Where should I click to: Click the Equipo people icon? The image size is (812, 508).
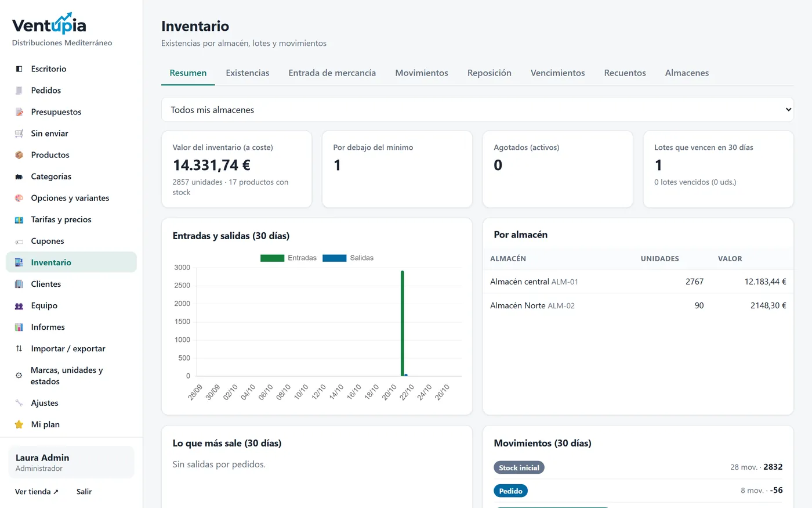click(x=19, y=305)
